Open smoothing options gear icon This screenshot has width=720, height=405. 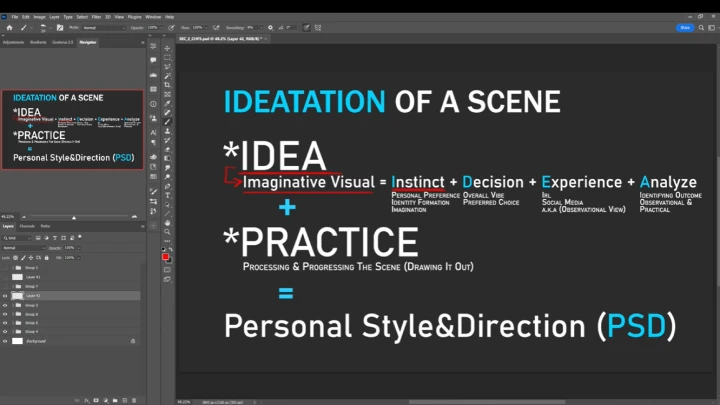pyautogui.click(x=270, y=28)
